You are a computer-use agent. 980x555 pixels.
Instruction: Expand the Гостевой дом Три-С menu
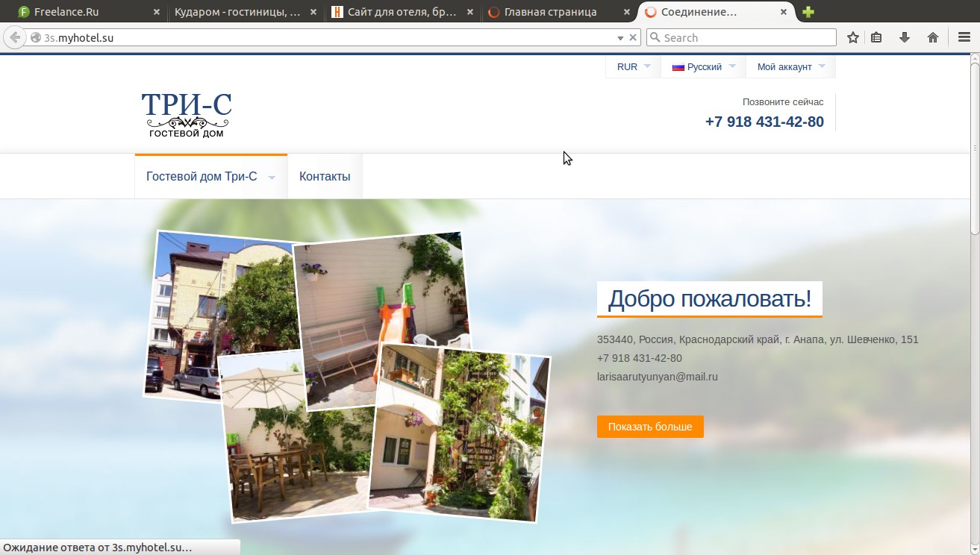pyautogui.click(x=210, y=177)
